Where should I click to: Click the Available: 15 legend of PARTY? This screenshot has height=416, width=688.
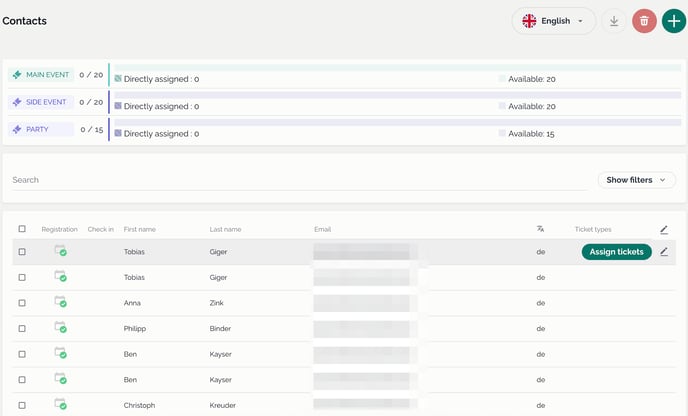click(527, 133)
